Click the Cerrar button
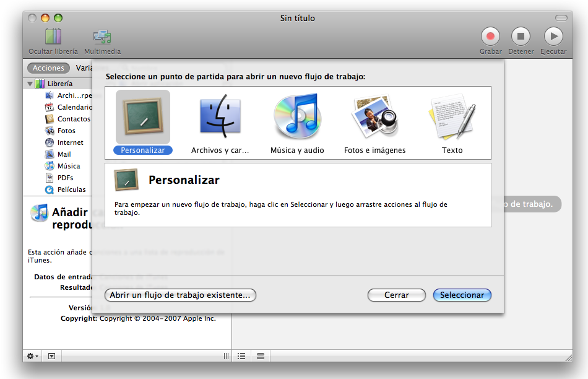 396,295
